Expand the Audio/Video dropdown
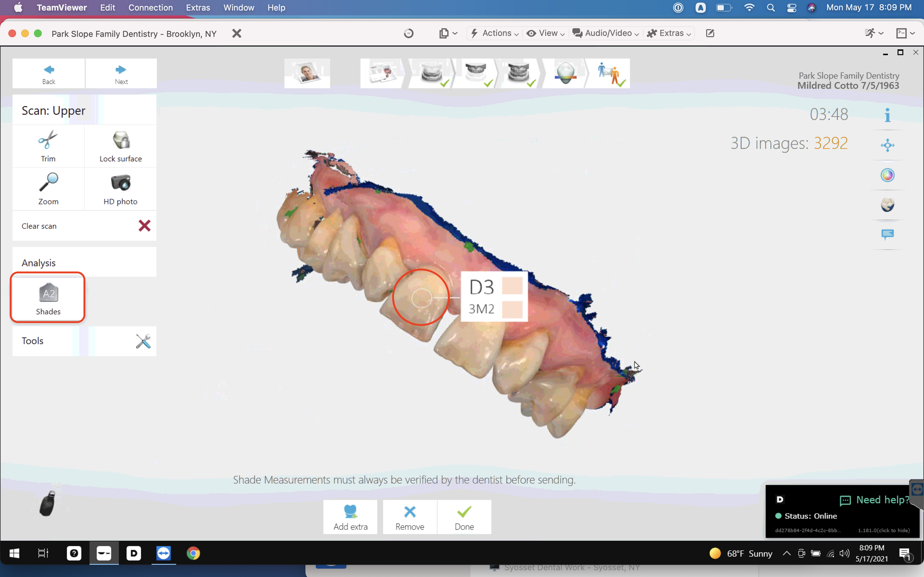The image size is (924, 577). pyautogui.click(x=605, y=33)
